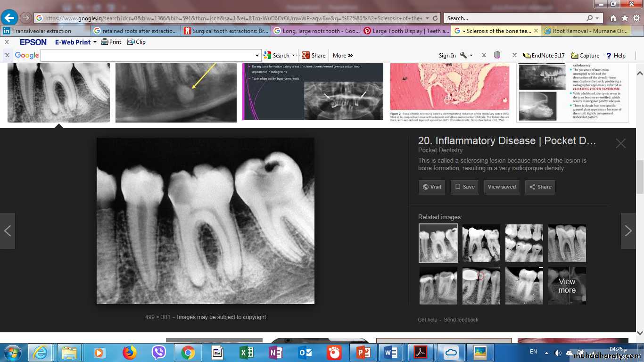Click the browser back arrow button
This screenshot has height=362, width=644.
(9, 18)
